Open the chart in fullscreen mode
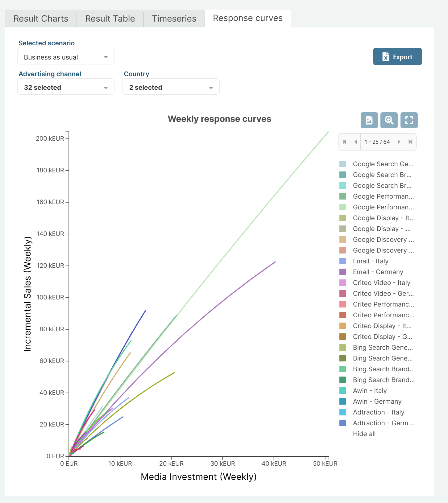This screenshot has height=503, width=448. pos(409,120)
